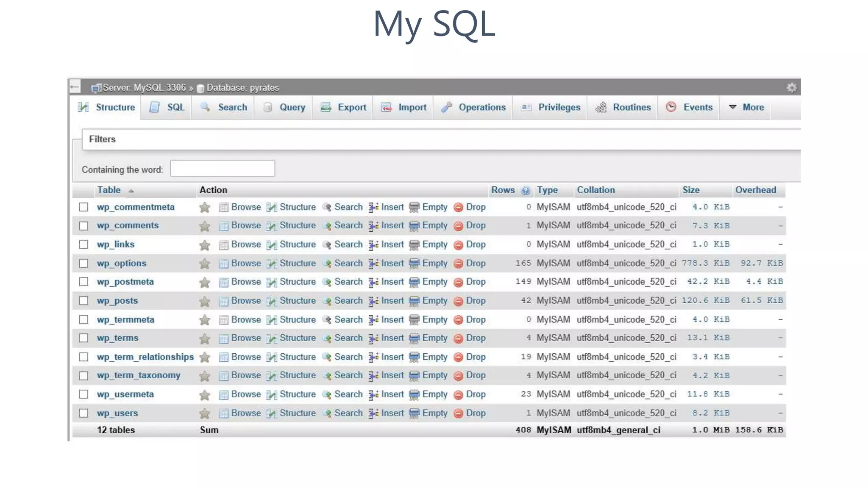868x488 pixels.
Task: Click the Browse icon for wp_term_relationships
Action: click(x=223, y=357)
